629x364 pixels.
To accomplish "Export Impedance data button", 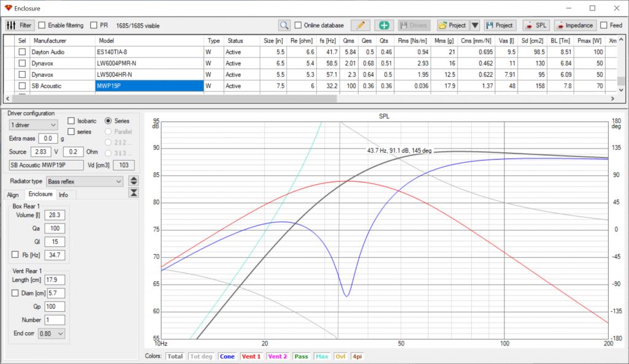I will pos(575,25).
